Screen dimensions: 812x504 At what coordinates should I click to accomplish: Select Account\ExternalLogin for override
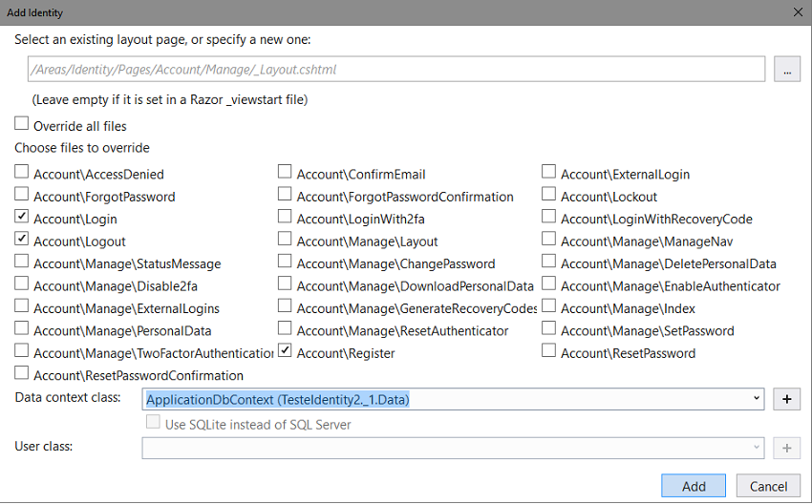[x=548, y=174]
